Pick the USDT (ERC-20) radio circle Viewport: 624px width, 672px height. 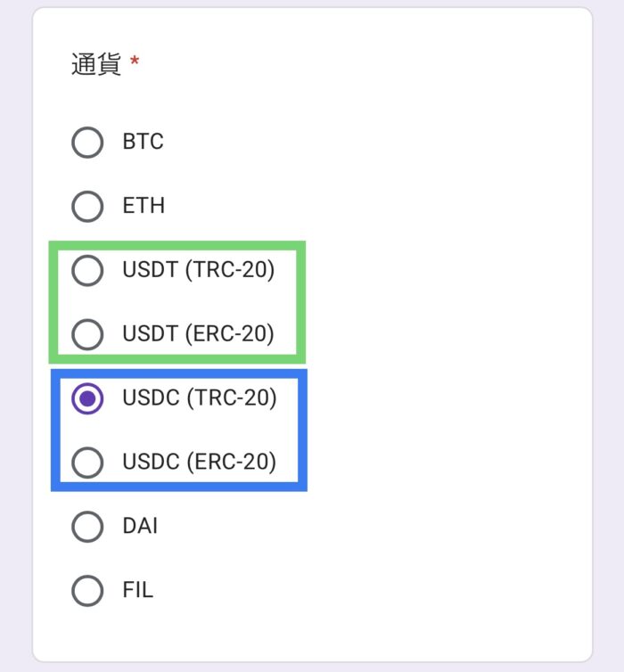[87, 334]
